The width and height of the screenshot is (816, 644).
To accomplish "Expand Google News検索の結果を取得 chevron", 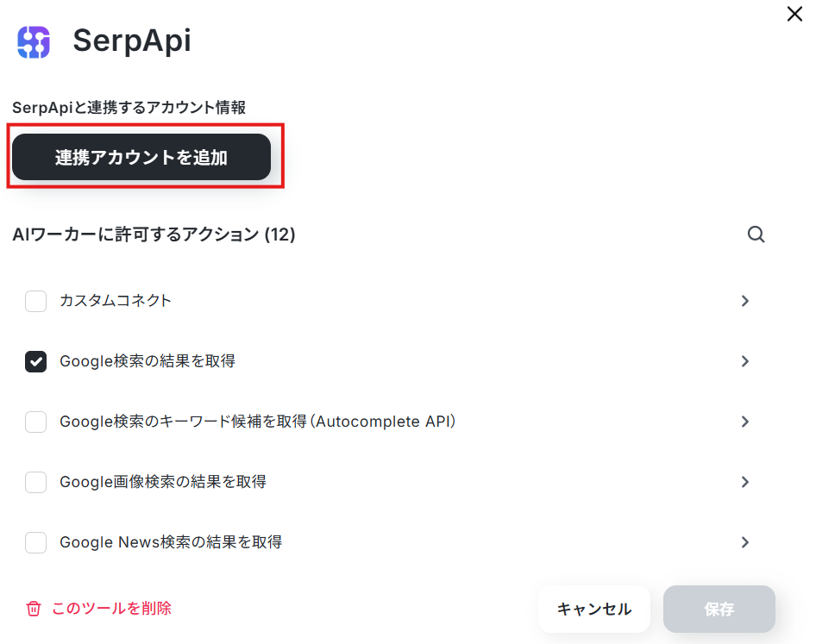I will coord(744,542).
